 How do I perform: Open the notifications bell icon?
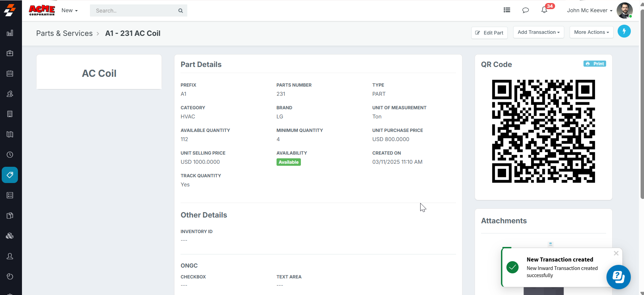tap(544, 10)
